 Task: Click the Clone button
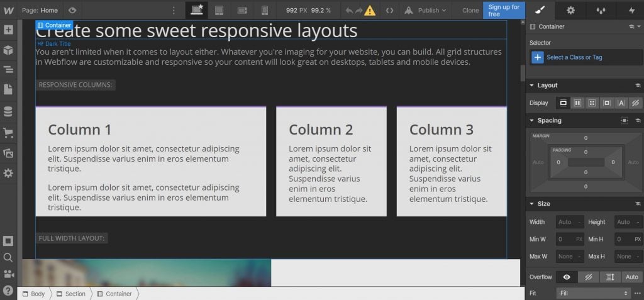click(470, 10)
